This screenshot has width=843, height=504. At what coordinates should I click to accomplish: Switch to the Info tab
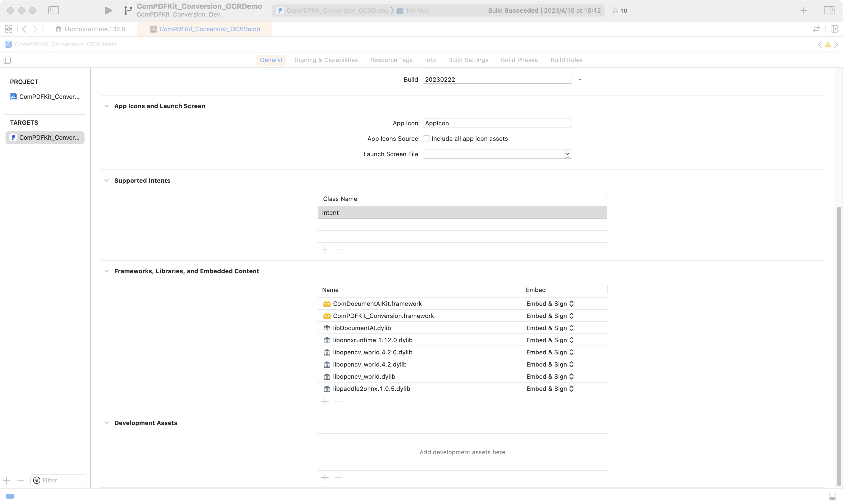pyautogui.click(x=430, y=60)
